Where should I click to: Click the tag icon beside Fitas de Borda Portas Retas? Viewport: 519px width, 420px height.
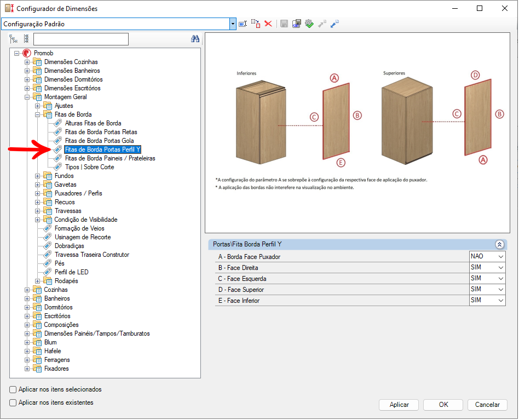tap(58, 132)
